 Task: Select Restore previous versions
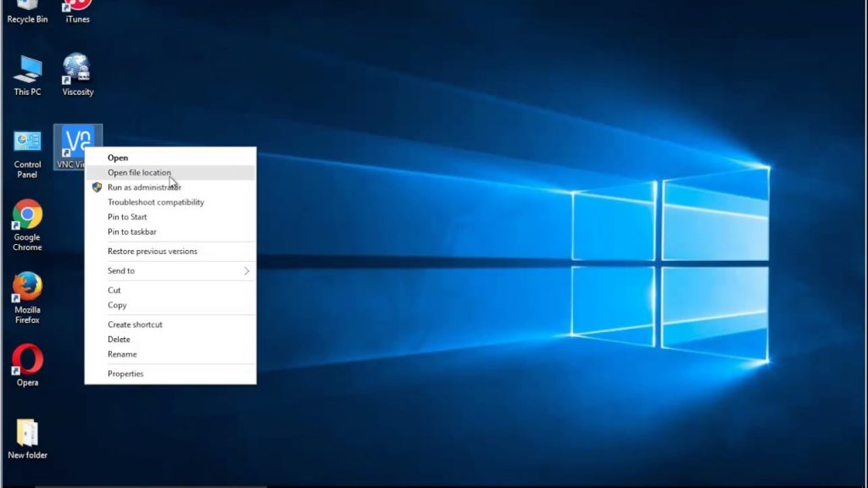click(151, 251)
